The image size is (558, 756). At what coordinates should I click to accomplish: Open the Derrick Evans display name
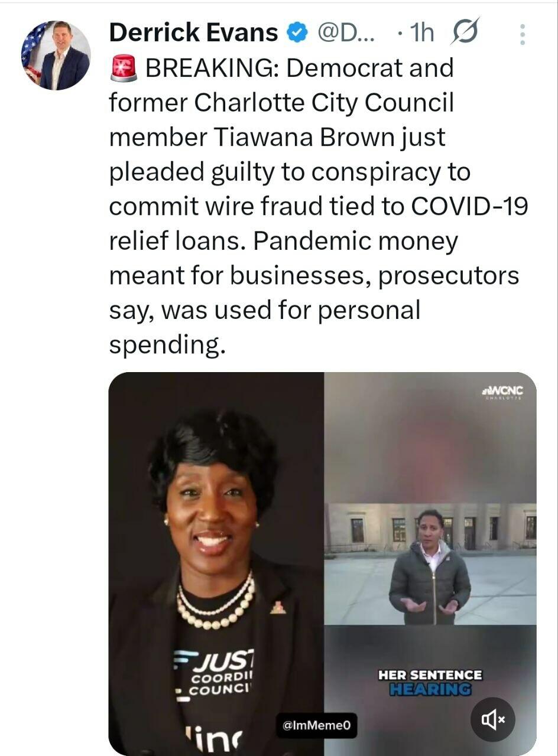[x=193, y=33]
